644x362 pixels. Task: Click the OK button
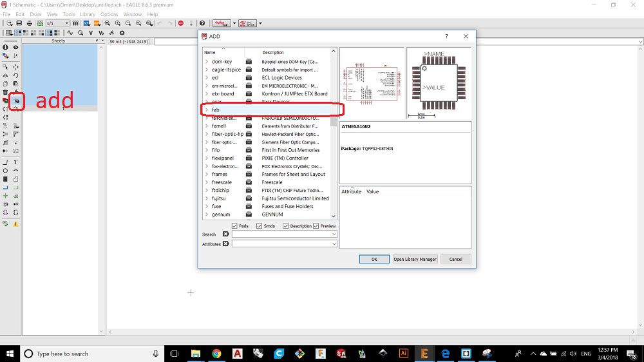pos(374,260)
